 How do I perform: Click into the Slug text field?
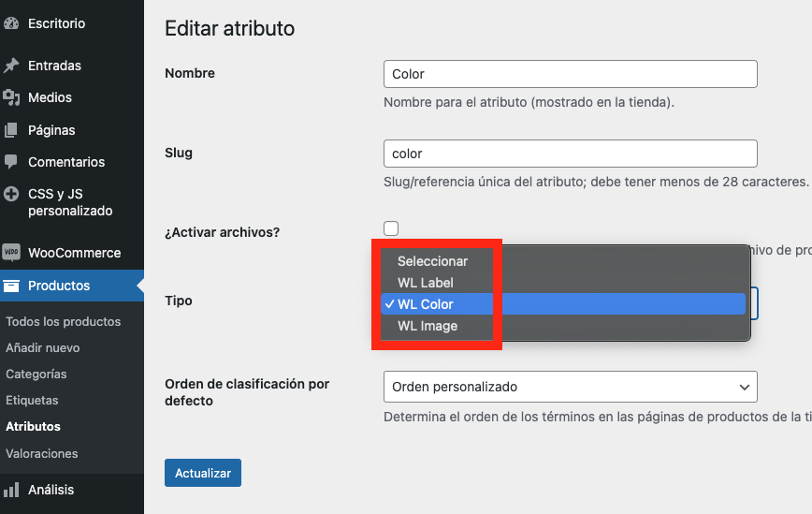coord(570,154)
